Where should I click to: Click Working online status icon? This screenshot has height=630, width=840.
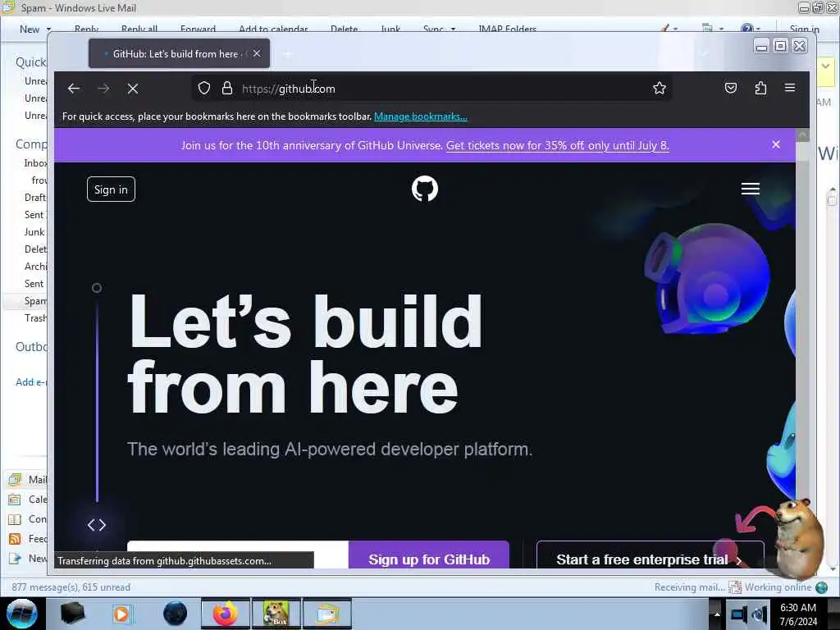[x=821, y=587]
